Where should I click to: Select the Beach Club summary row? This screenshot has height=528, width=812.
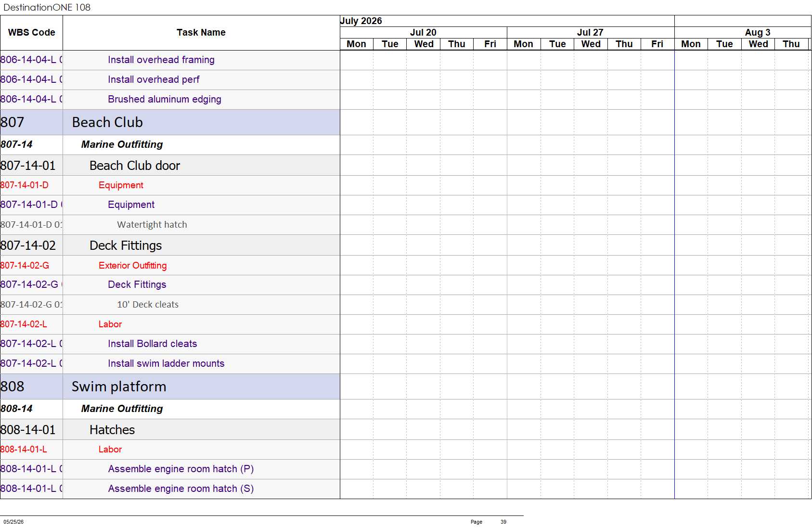(170, 122)
